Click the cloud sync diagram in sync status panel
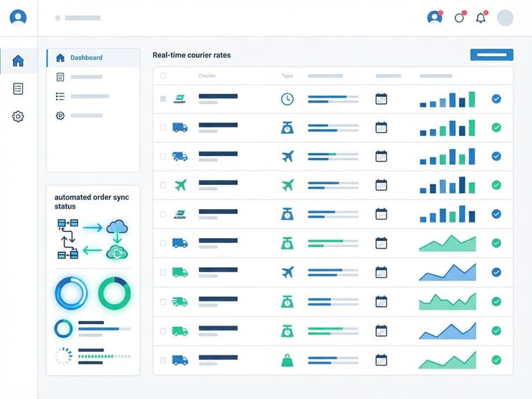Viewport: 532px width, 399px height. [x=93, y=239]
